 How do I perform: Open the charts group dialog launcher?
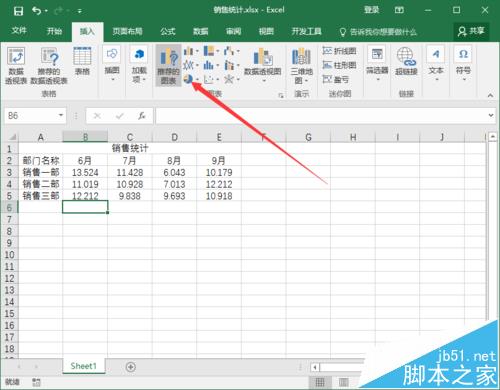point(281,95)
